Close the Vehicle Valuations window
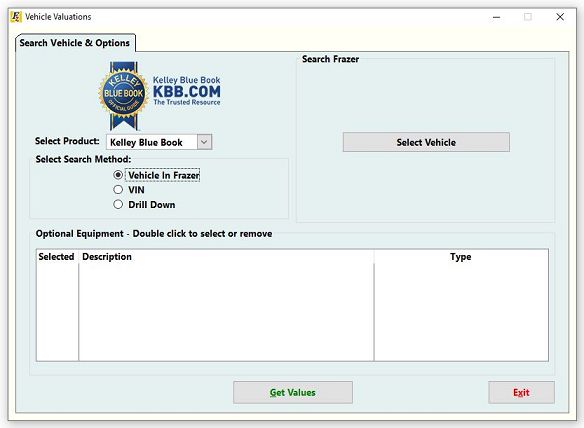The image size is (584, 428). point(560,17)
